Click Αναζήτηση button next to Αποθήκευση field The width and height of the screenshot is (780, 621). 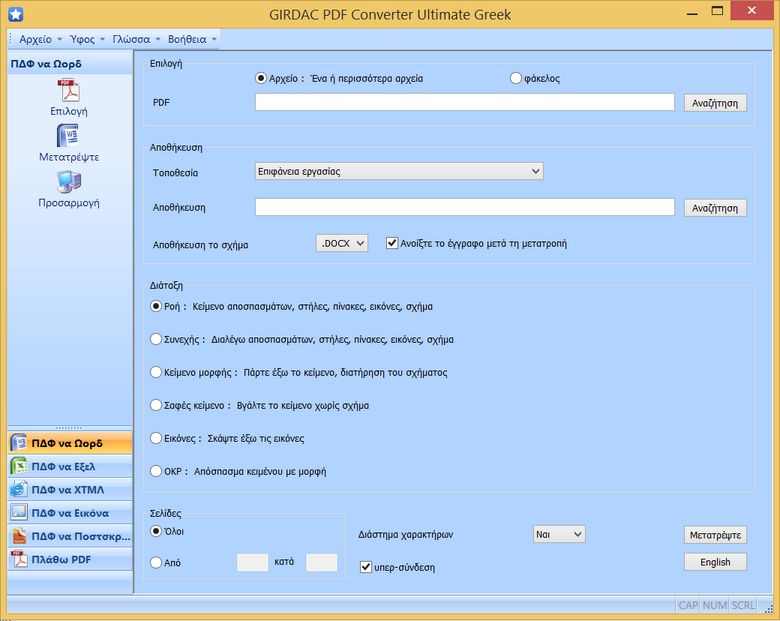point(715,208)
